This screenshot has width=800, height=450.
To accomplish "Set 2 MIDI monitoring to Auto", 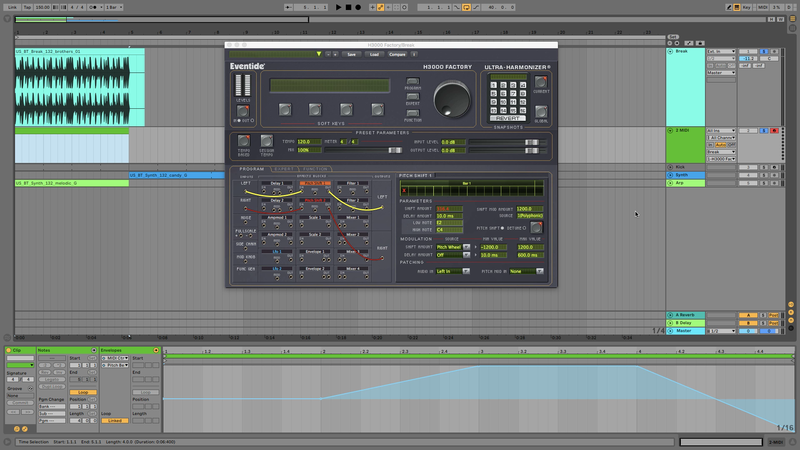I will 721,145.
